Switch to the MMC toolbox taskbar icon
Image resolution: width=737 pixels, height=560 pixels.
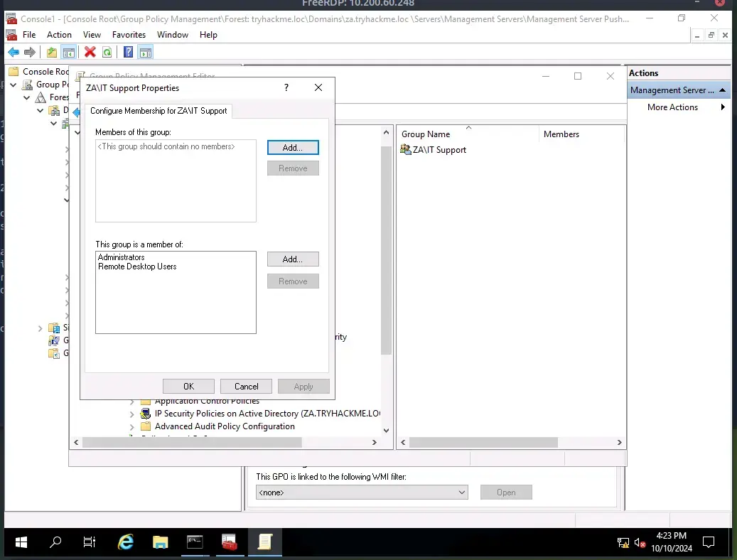click(230, 542)
